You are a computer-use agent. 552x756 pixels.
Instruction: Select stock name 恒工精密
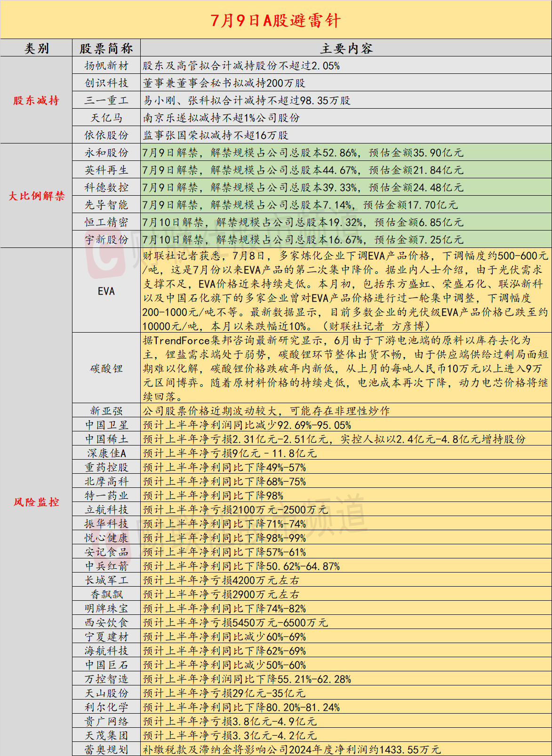tap(106, 223)
